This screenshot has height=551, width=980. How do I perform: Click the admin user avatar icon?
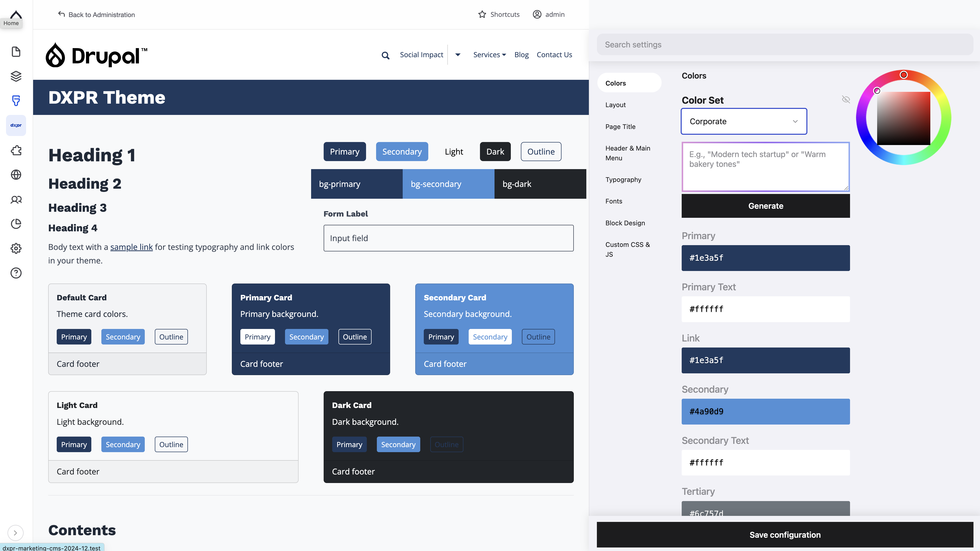tap(537, 15)
